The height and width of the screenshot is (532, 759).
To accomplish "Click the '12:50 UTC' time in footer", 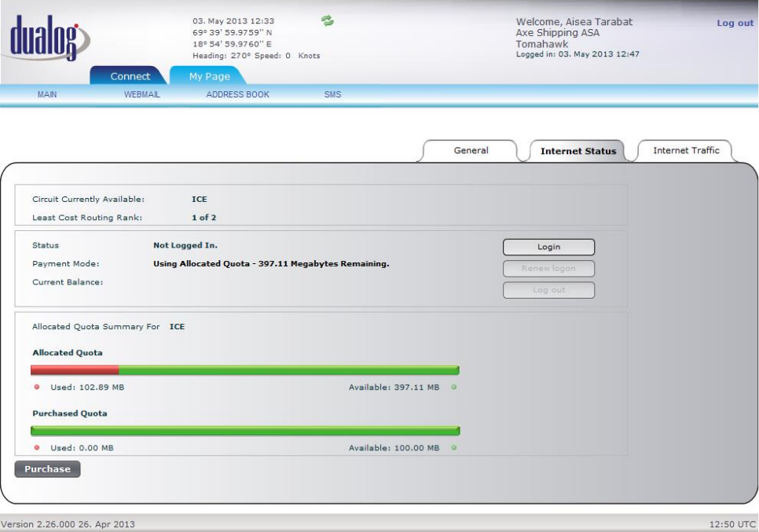I will click(x=732, y=524).
